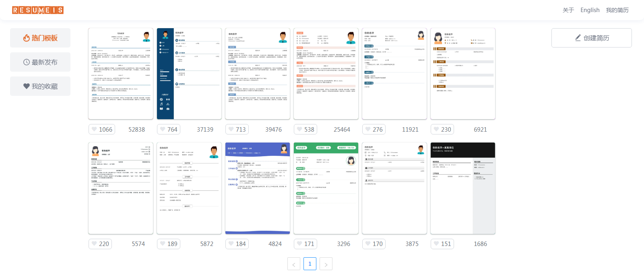This screenshot has height=277, width=644.
Task: Favorite the template with 151 likes
Action: point(442,244)
